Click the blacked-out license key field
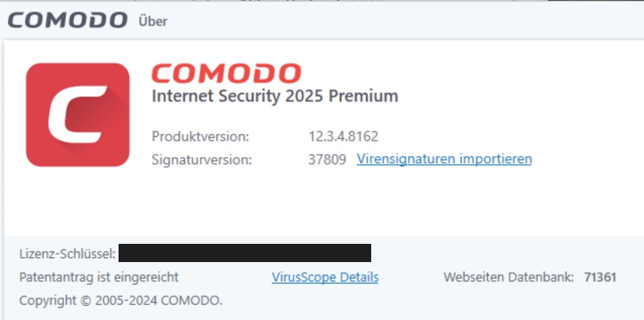Screen dimensions: 644x320 pos(245,253)
